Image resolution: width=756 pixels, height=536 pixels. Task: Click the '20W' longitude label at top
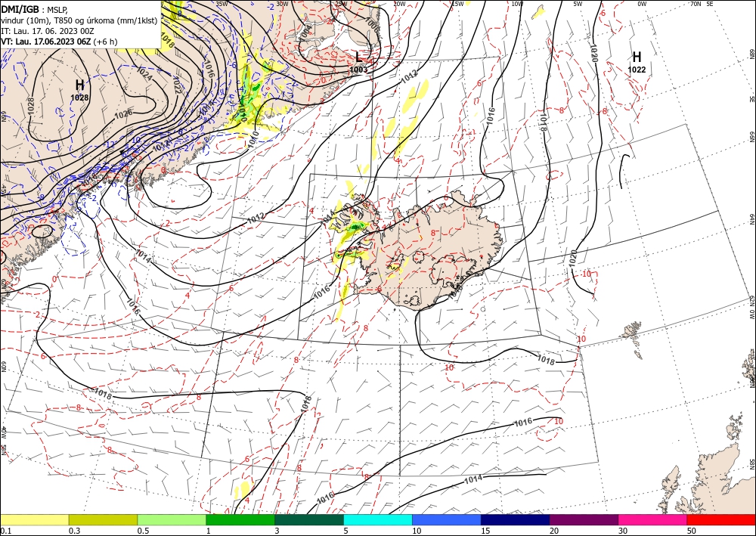[398, 4]
